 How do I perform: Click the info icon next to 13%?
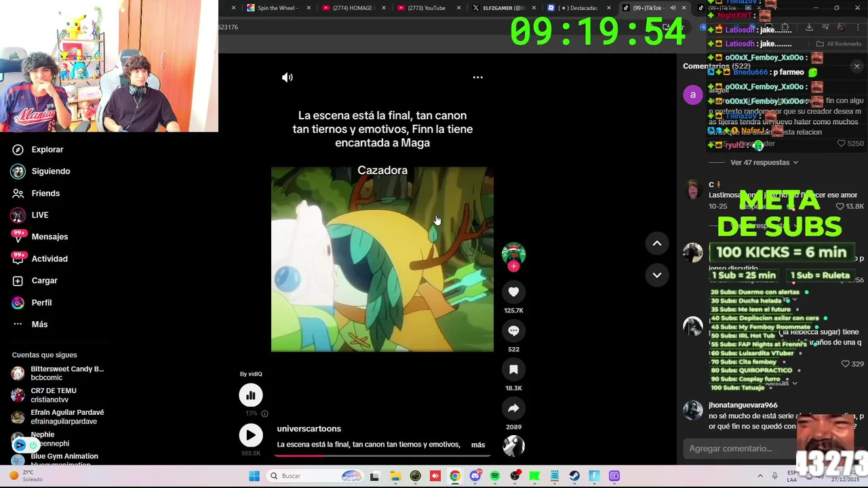[x=264, y=413]
